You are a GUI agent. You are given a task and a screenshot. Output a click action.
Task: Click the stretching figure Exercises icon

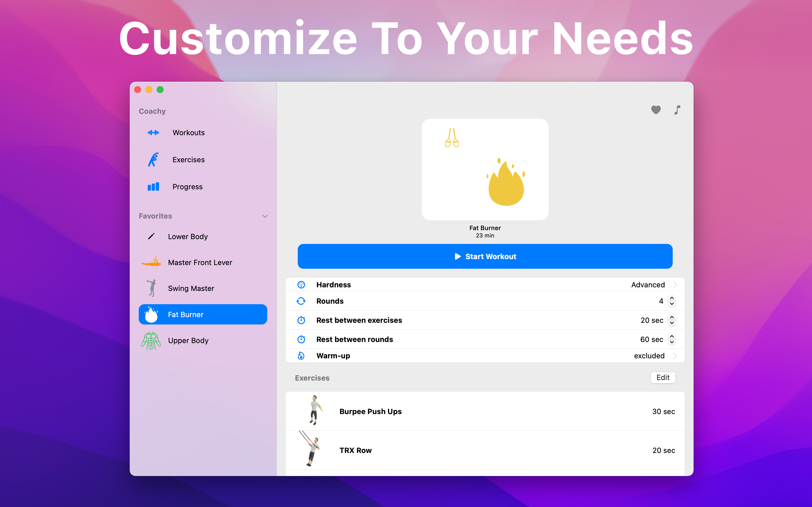click(x=153, y=160)
